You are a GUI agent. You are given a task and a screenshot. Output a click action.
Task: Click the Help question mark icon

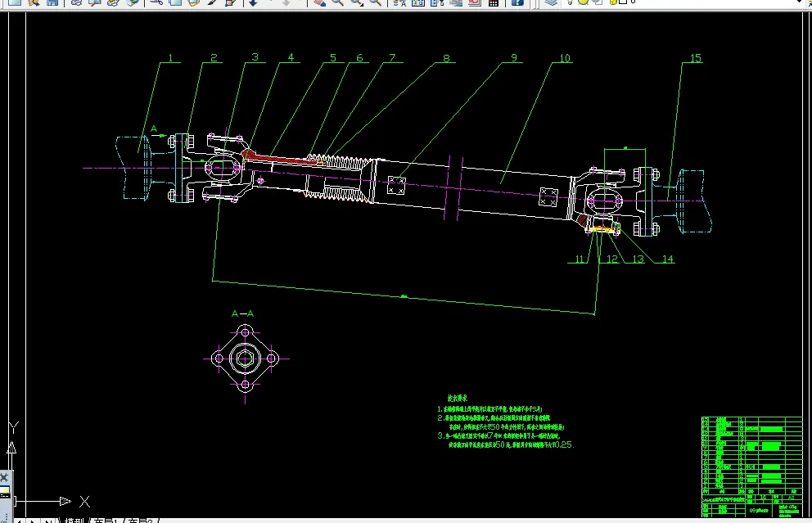[x=517, y=2]
